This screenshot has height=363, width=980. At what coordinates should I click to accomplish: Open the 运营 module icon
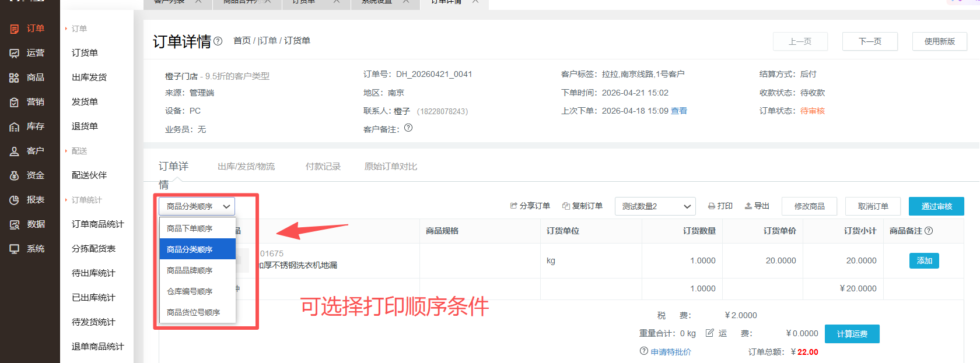14,53
